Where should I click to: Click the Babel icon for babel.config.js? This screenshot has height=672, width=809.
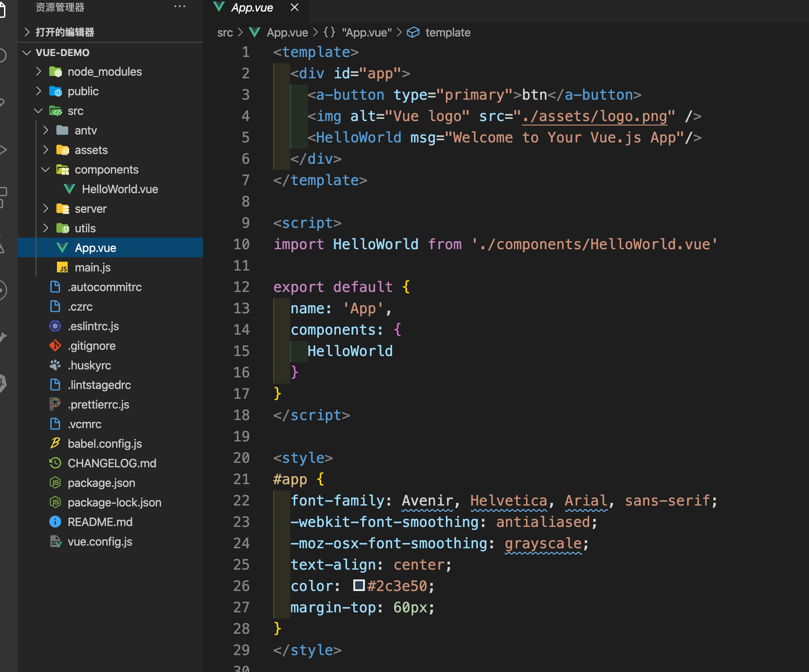pos(55,444)
